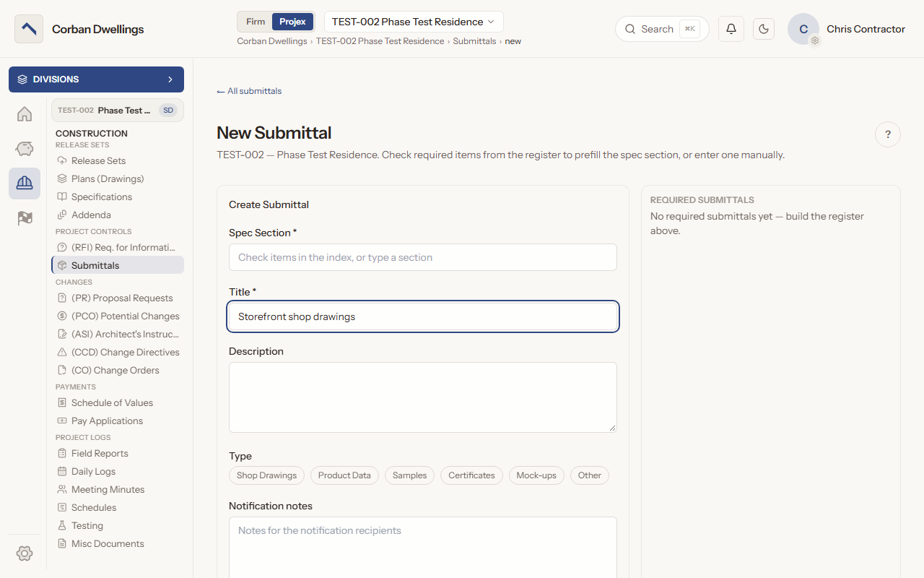Click the Chris Contractor avatar
Screen dimensions: 924x578
[x=803, y=29]
